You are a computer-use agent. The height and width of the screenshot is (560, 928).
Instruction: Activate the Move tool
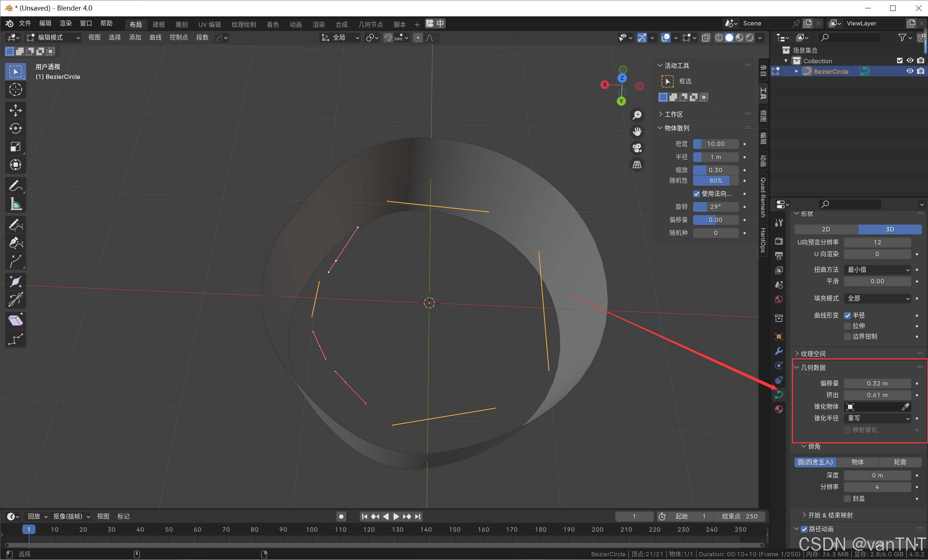pyautogui.click(x=15, y=110)
